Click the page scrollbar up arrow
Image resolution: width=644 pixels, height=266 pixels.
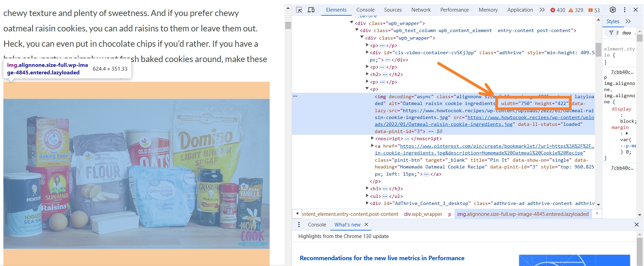click(x=288, y=8)
